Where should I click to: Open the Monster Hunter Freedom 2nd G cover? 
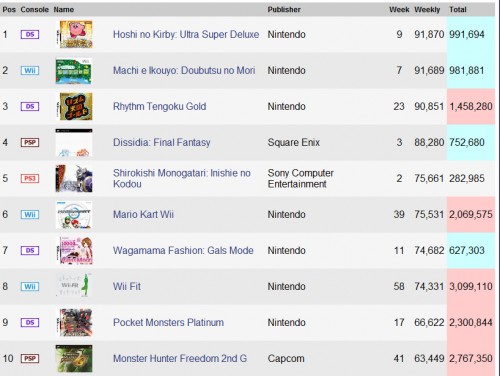[x=74, y=358]
